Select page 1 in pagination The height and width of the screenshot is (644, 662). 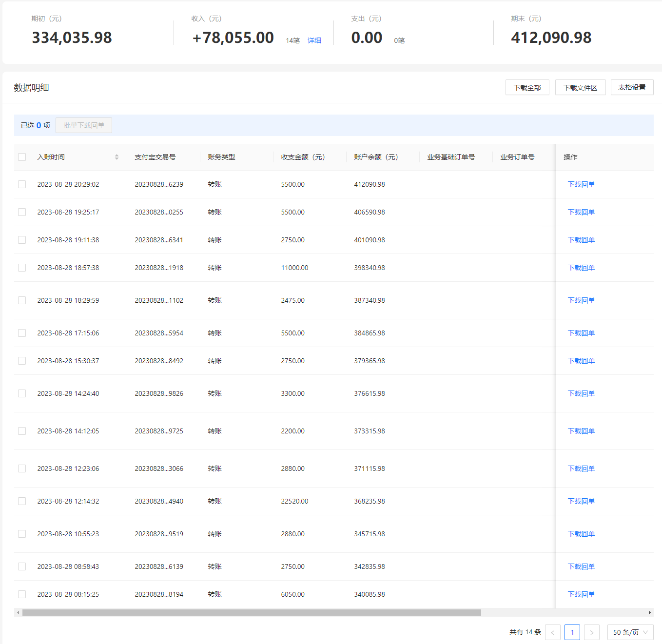pyautogui.click(x=572, y=632)
